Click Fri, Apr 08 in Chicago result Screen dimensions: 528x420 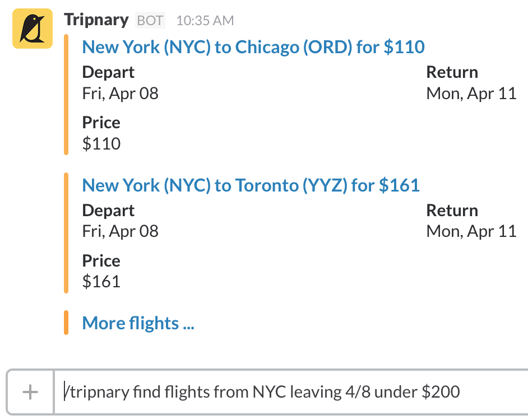[x=120, y=93]
